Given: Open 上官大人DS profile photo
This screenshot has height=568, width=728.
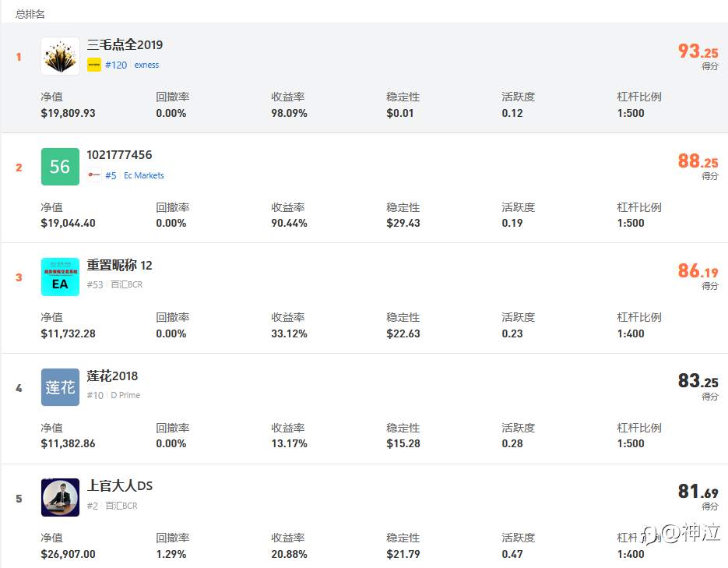Looking at the screenshot, I should (x=60, y=497).
